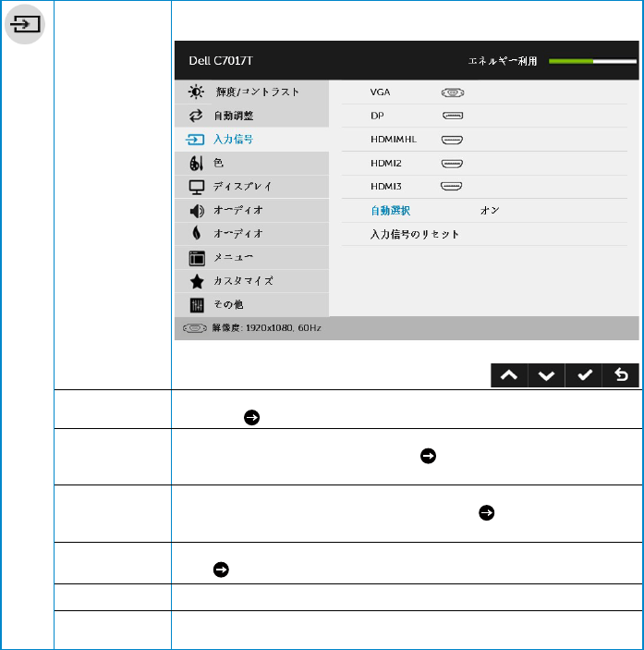Click the HDMI3 connector icon
Image resolution: width=644 pixels, height=650 pixels.
coord(452,187)
